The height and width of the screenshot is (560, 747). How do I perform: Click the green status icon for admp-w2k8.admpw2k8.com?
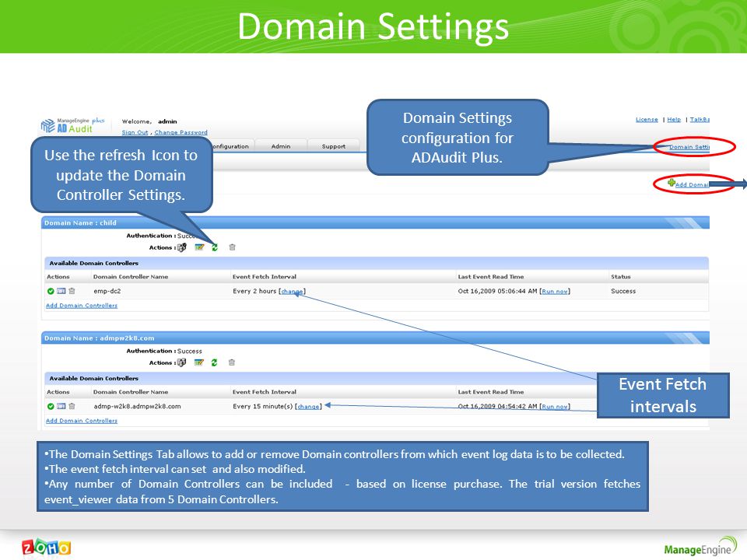click(x=51, y=406)
